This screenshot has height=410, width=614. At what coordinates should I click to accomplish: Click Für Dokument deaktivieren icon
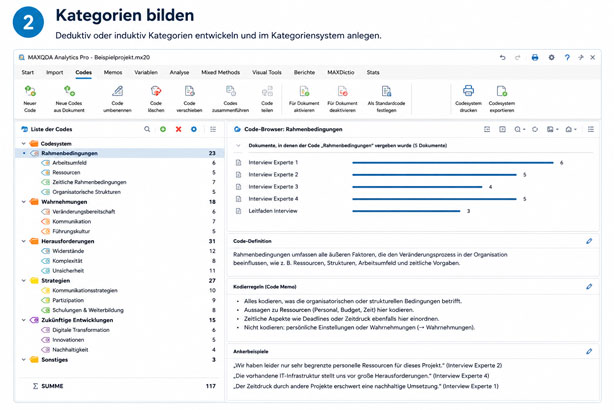(x=343, y=91)
